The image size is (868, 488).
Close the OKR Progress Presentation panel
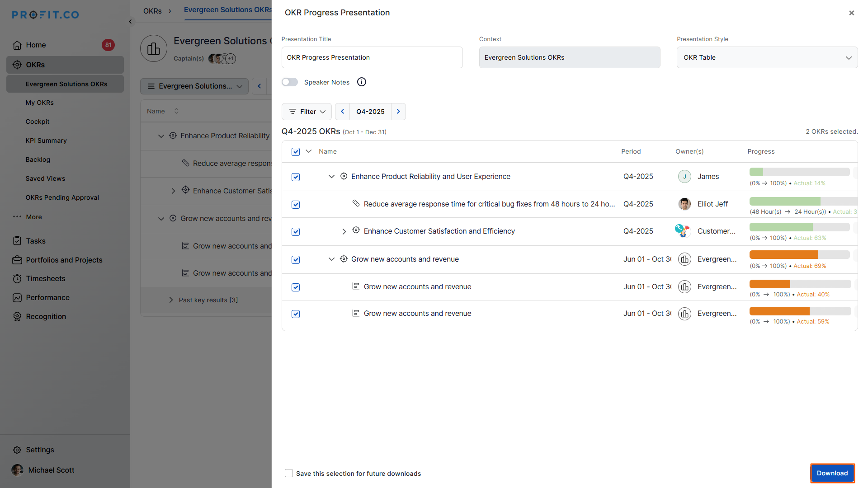click(851, 13)
